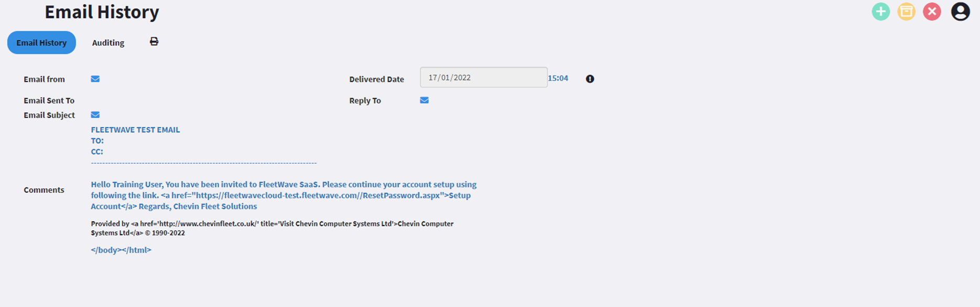The image size is (980, 307).
Task: Click the 15:04 delivered time value
Action: coord(558,78)
